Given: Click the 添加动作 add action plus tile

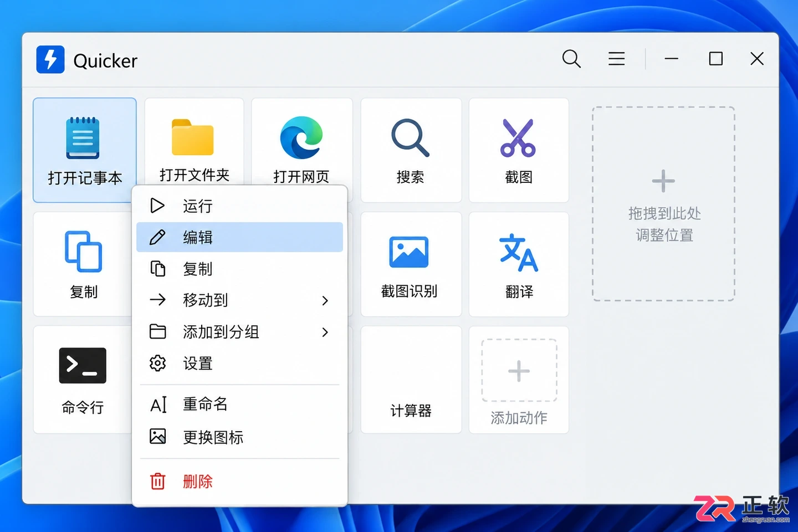Looking at the screenshot, I should (x=519, y=380).
